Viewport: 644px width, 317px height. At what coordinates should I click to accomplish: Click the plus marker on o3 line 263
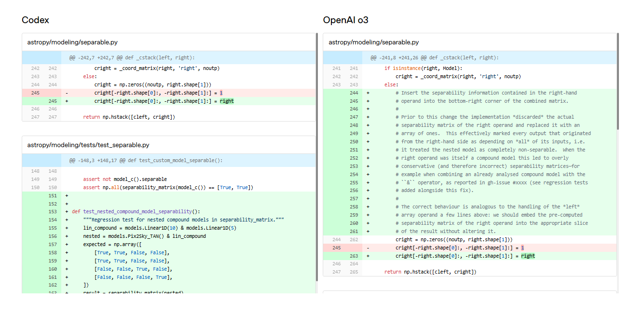click(368, 256)
